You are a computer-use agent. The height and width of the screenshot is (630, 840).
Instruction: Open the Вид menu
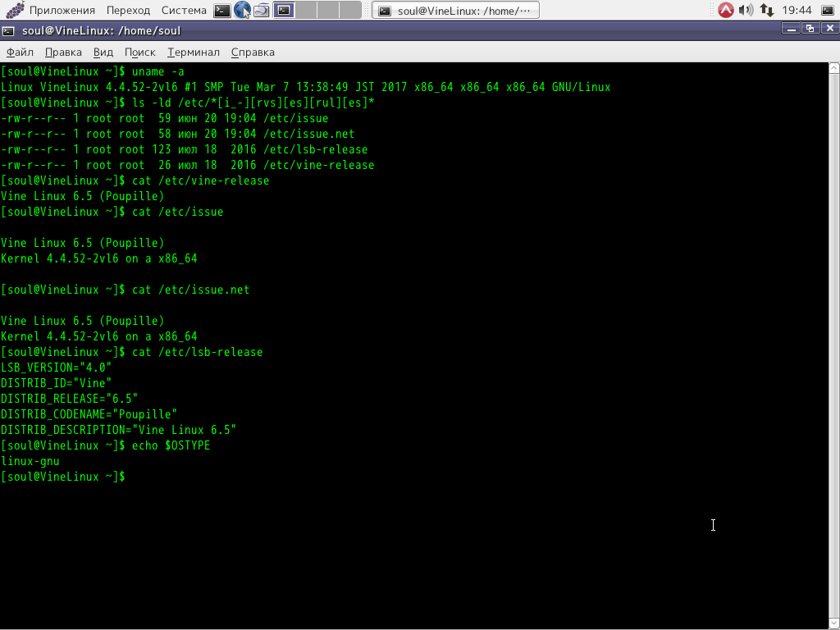103,52
